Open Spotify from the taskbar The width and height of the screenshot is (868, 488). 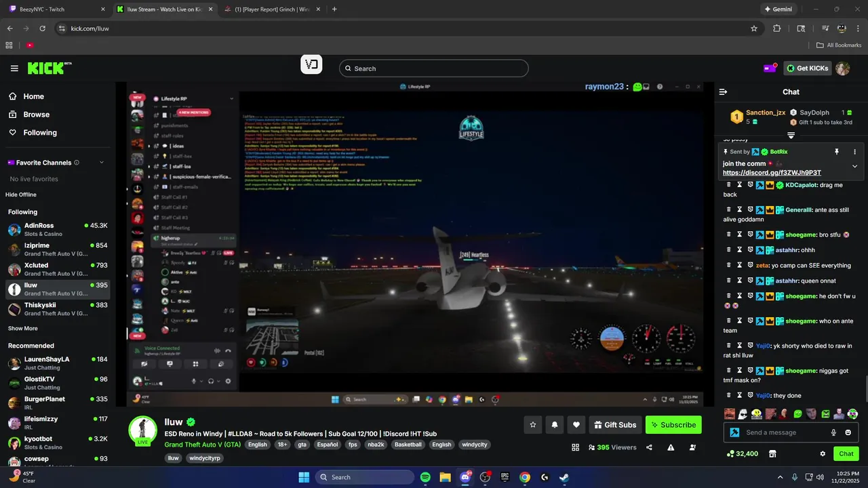click(425, 477)
